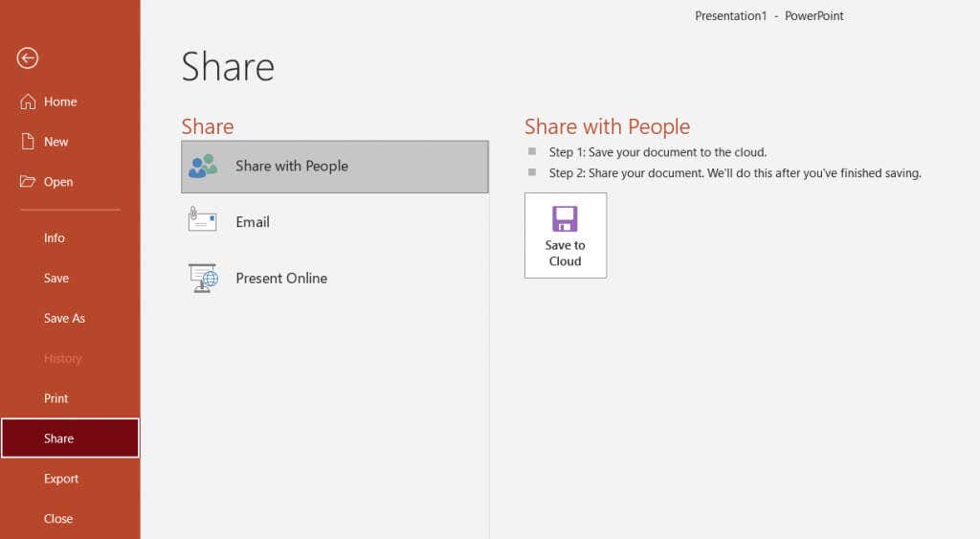Select the Present Online option text
Image resolution: width=980 pixels, height=539 pixels.
(x=281, y=279)
